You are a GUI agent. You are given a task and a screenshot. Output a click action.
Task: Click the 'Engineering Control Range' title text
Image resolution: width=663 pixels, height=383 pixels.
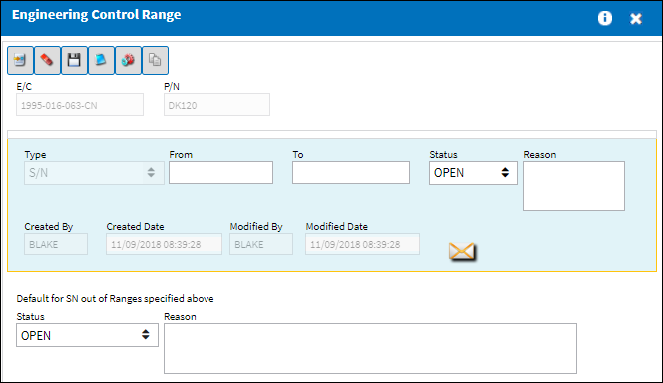click(96, 15)
